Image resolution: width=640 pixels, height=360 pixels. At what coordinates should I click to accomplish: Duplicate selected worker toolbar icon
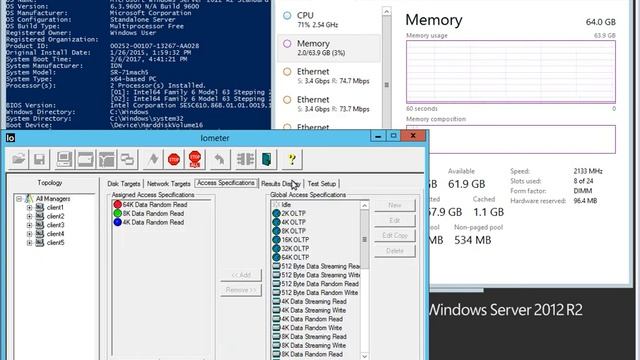pos(128,159)
